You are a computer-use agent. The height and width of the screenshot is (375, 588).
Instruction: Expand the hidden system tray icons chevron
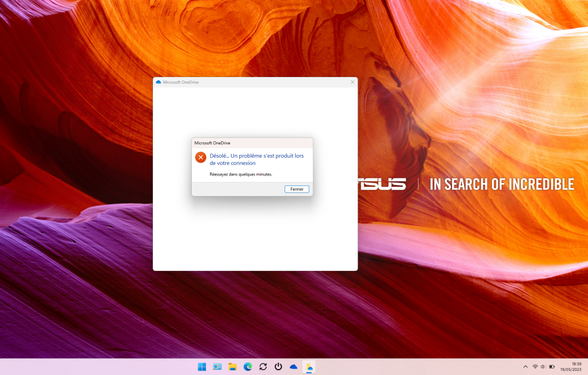tap(525, 367)
